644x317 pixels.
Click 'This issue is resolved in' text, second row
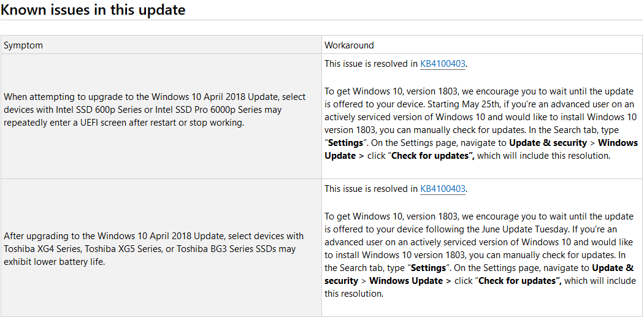371,189
